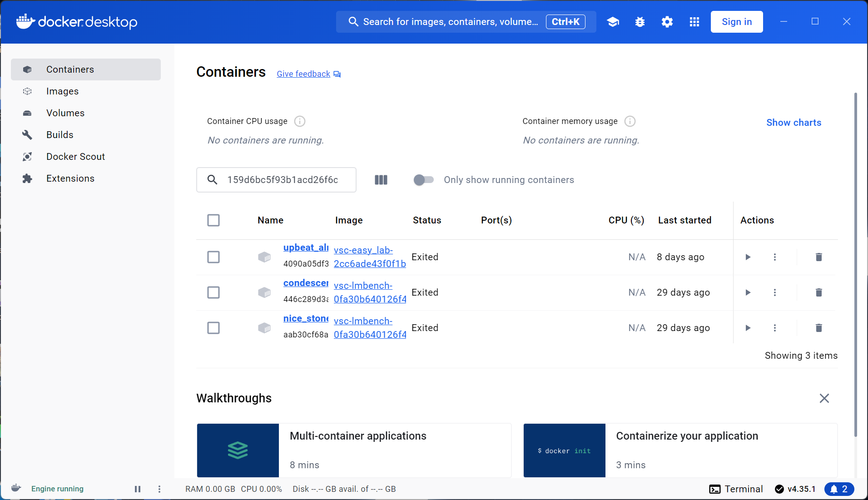This screenshot has height=500, width=868.
Task: Open the manage columns icon
Action: (x=381, y=180)
